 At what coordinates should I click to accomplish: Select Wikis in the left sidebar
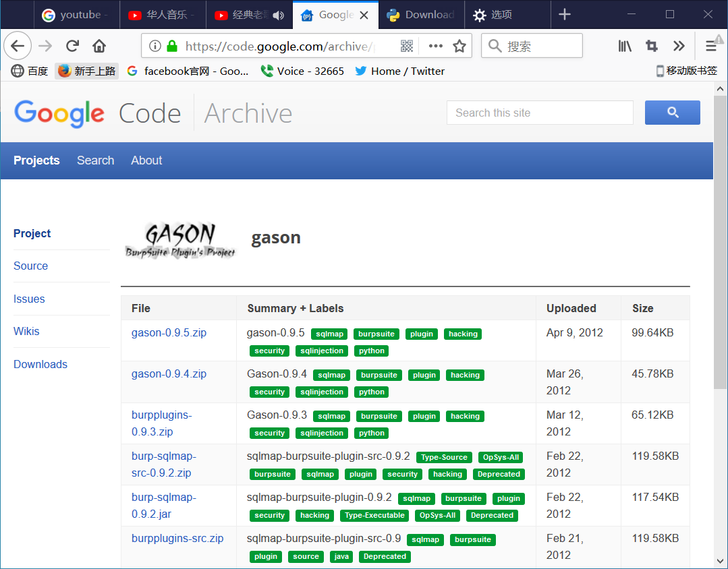coord(26,332)
